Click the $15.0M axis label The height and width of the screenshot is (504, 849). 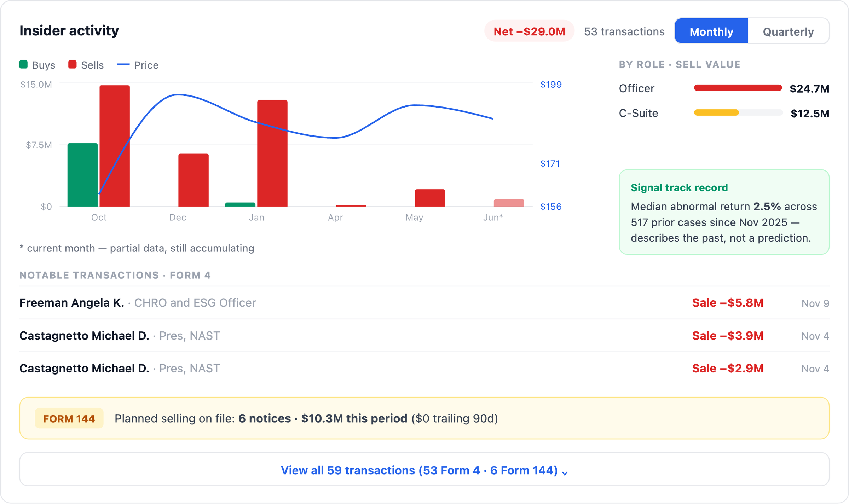click(36, 84)
